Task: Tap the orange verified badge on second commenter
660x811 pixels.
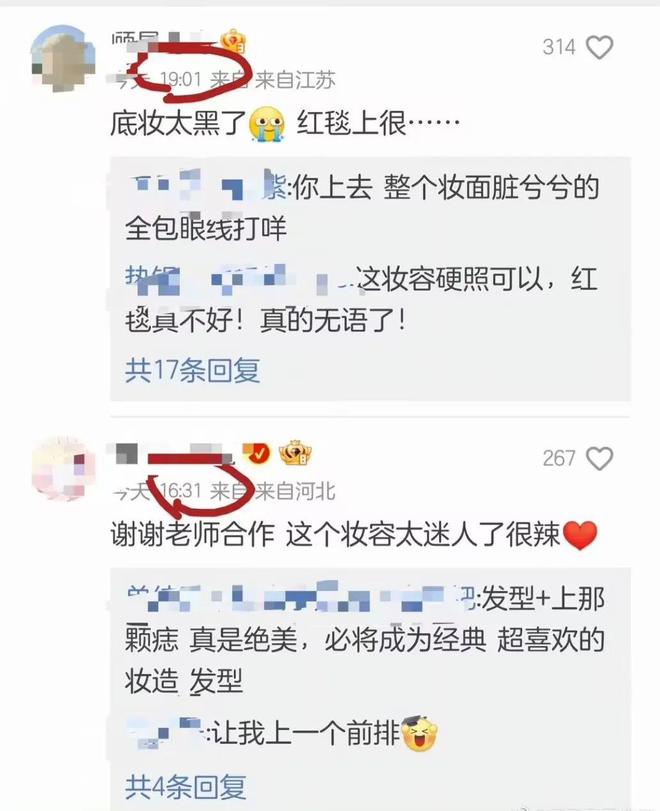Action: pyautogui.click(x=256, y=453)
